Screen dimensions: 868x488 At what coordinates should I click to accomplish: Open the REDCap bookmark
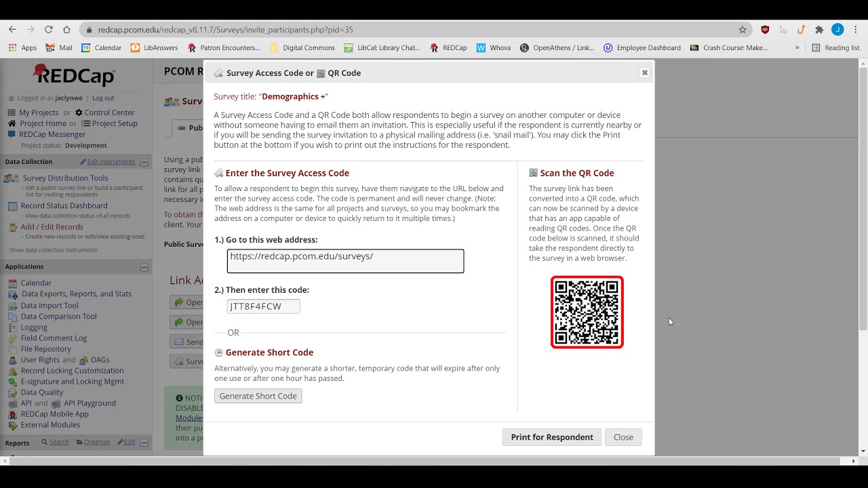(x=448, y=48)
